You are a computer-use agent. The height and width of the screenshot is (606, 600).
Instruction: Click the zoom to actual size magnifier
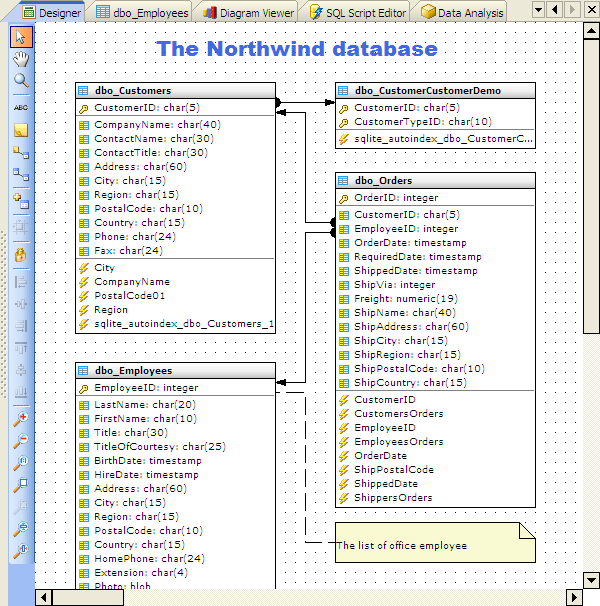(x=21, y=463)
